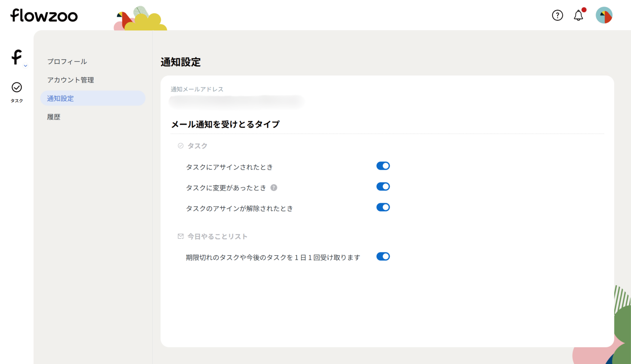Screen dimensions: 631x364
Task: Click the envelope icon beside 今日やることリスト
Action: tap(180, 236)
